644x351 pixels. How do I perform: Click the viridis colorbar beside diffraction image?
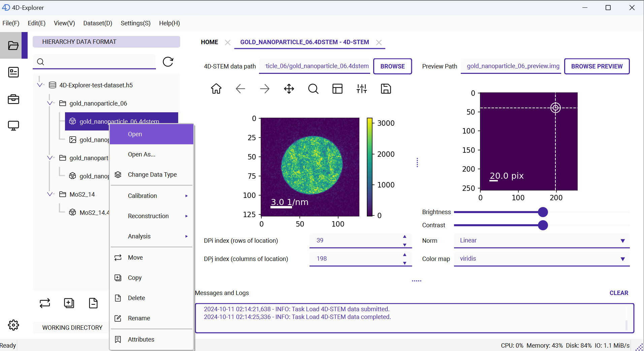pos(369,167)
